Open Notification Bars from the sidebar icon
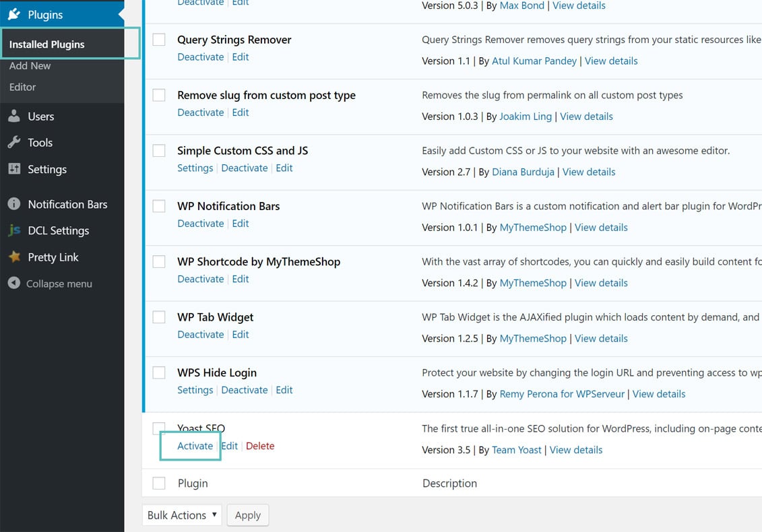The width and height of the screenshot is (762, 532). point(14,204)
